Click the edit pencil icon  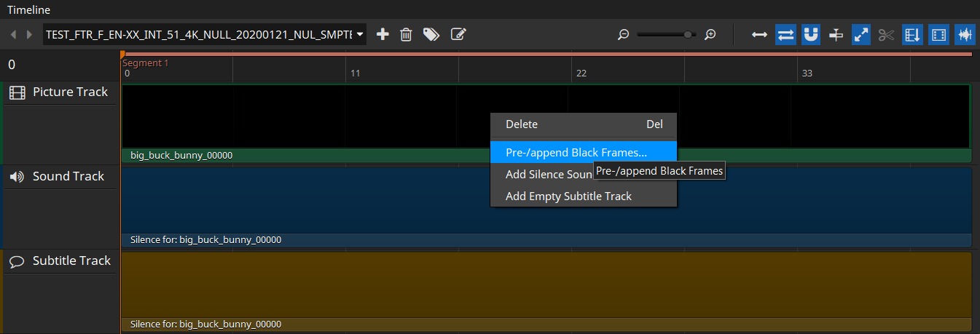[x=458, y=34]
